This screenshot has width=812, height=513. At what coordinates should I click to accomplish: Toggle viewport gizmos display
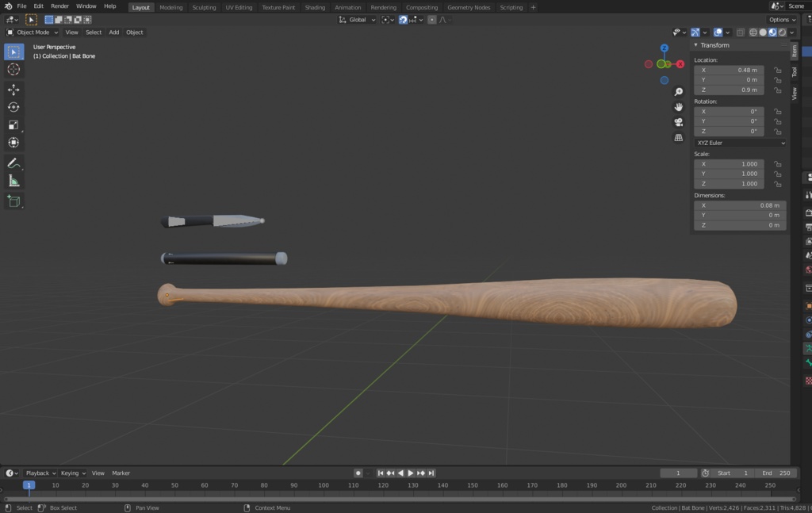point(695,32)
